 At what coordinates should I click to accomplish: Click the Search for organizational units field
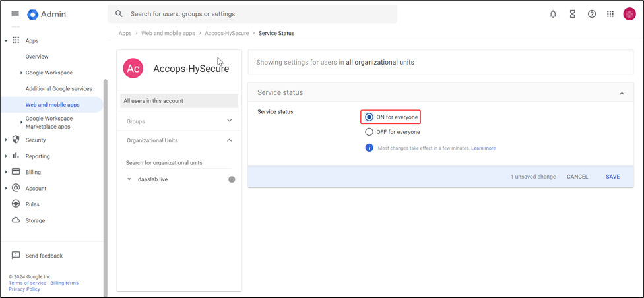(x=178, y=162)
